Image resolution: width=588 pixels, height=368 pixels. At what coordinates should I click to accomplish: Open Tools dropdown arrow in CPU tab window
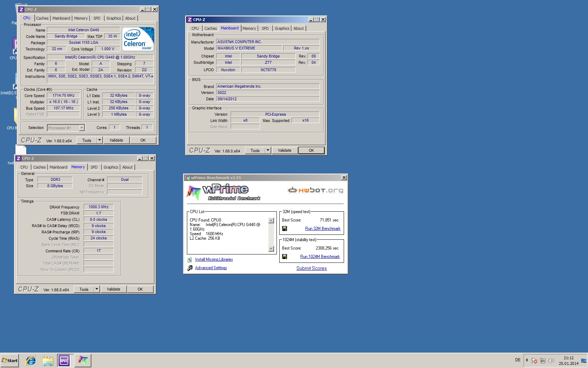(99, 140)
